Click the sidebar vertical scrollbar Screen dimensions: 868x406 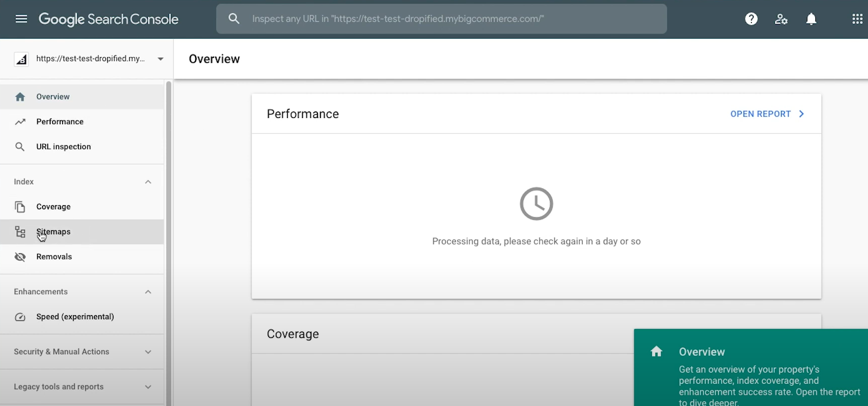(169, 243)
